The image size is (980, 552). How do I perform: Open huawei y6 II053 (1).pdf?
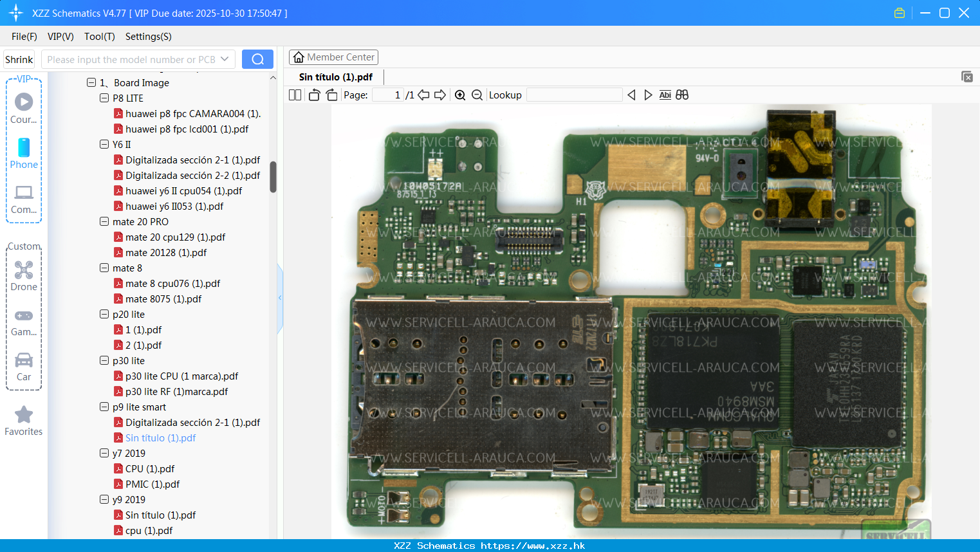point(169,206)
